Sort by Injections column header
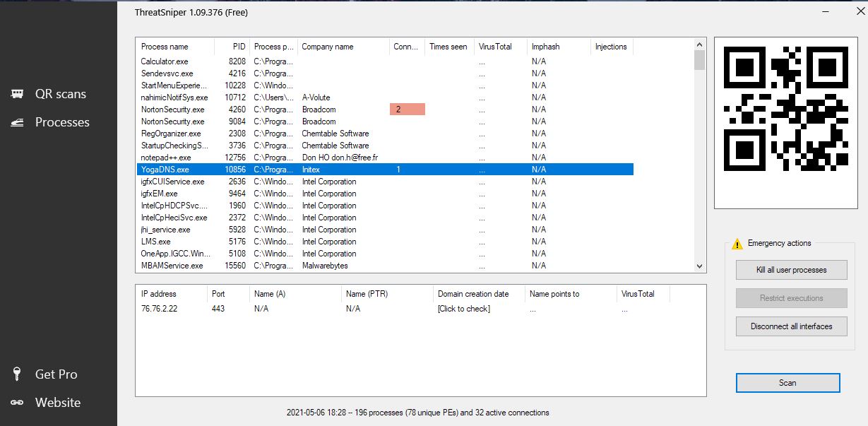The image size is (868, 426). point(612,47)
